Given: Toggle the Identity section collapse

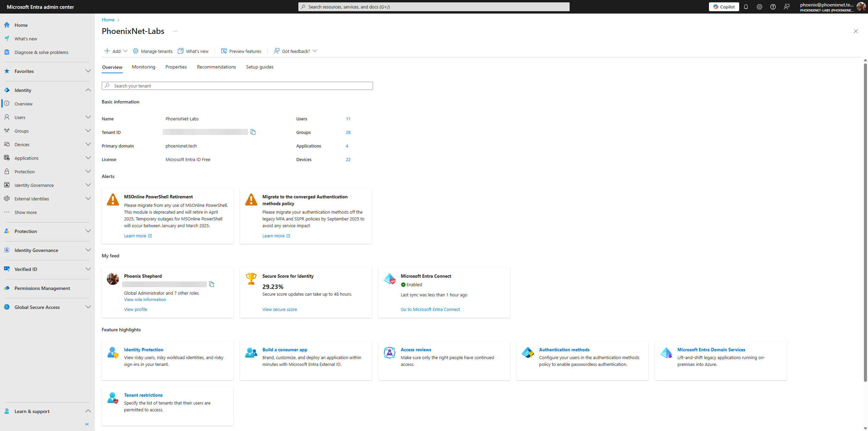Looking at the screenshot, I should pyautogui.click(x=87, y=90).
